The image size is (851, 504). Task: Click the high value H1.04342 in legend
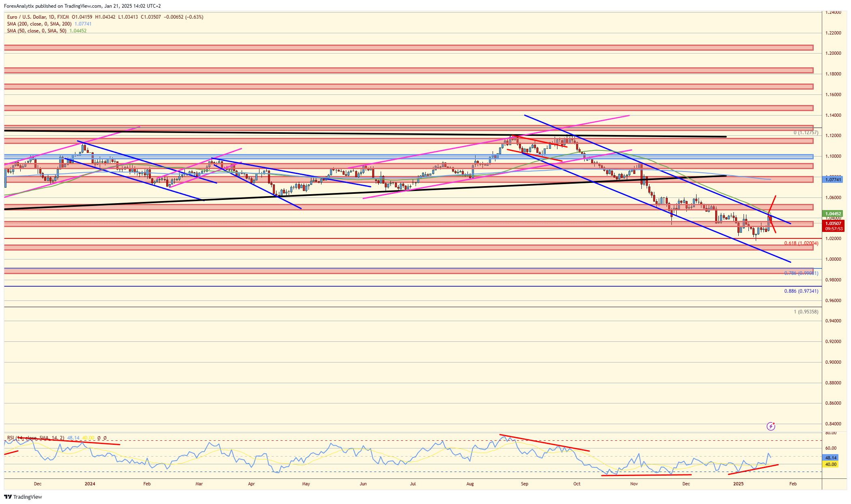(105, 17)
